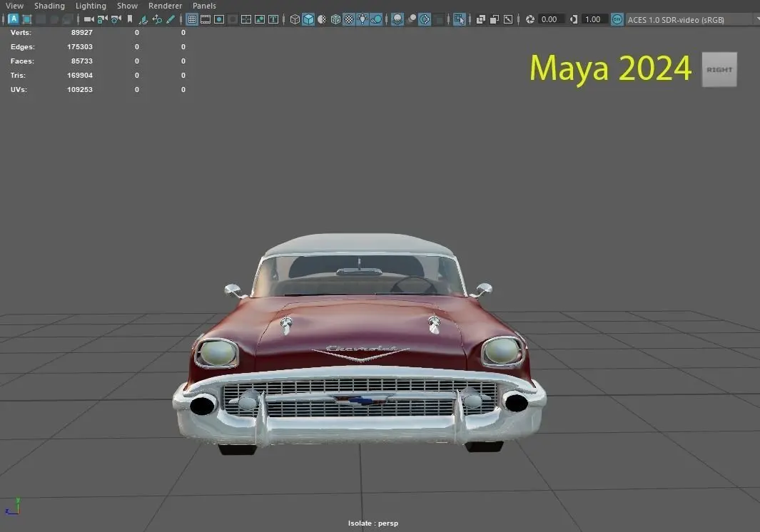Click X-Ray Active Components icon
This screenshot has height=532, width=760.
(495, 19)
